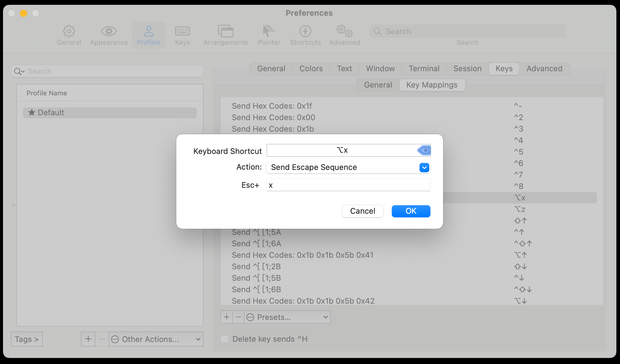This screenshot has width=620, height=364.
Task: Open Arrangements window icon
Action: coord(225,31)
